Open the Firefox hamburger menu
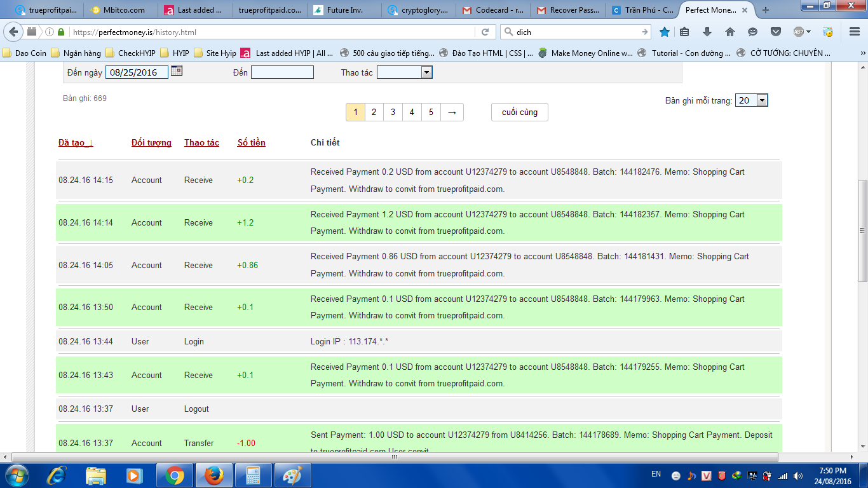Screen dimensions: 868x488 (855, 32)
